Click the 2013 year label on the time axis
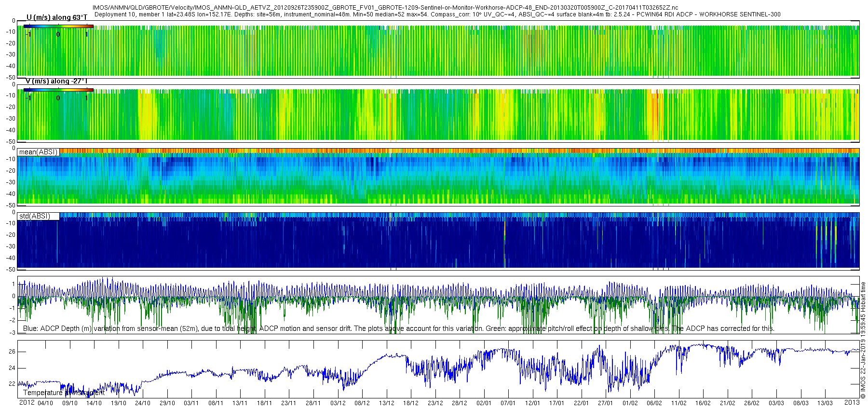868x410 pixels. click(852, 402)
